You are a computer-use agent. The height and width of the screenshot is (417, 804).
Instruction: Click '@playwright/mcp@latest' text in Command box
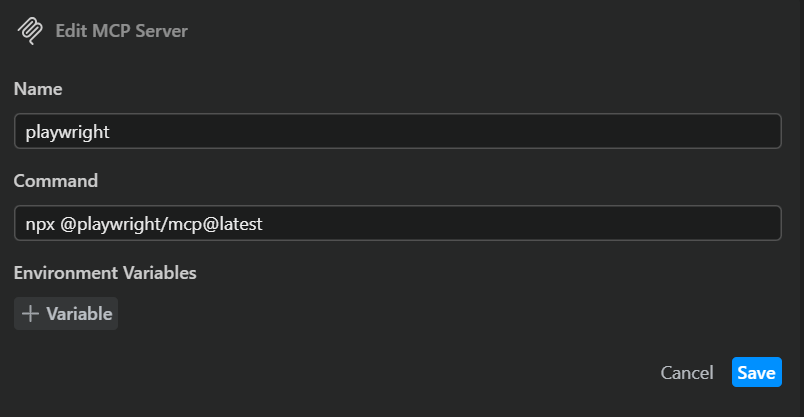(161, 224)
